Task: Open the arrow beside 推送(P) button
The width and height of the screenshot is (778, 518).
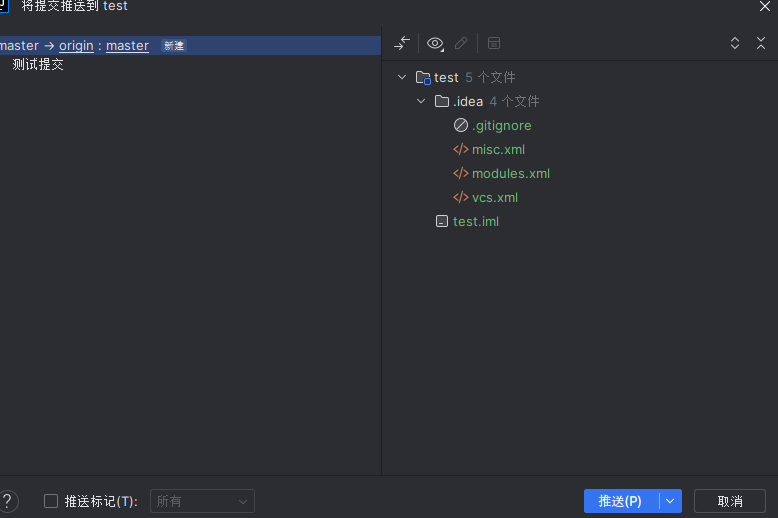Action: pyautogui.click(x=670, y=501)
